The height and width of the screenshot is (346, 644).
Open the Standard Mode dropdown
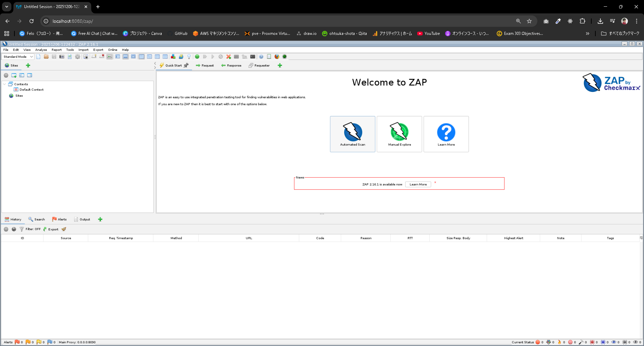18,57
